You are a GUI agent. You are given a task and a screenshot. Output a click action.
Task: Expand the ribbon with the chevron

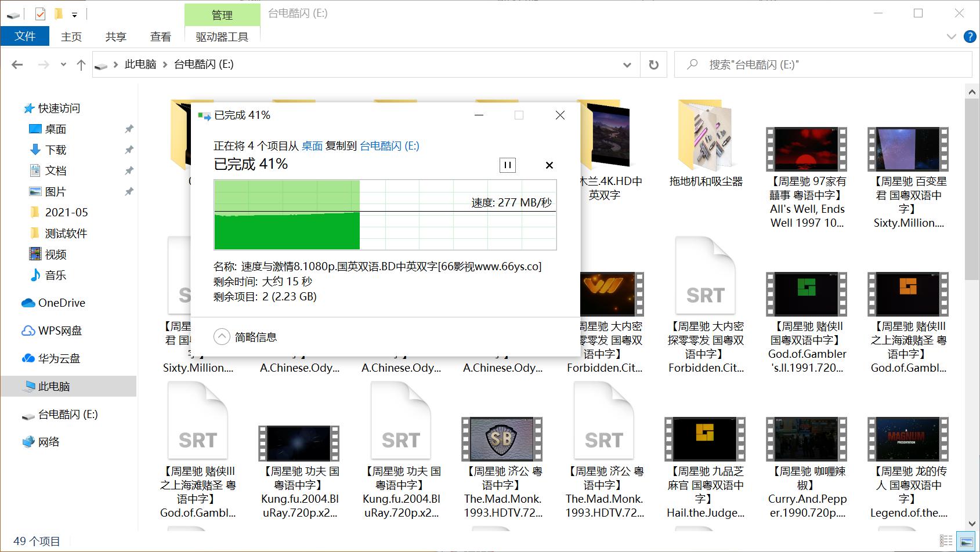click(951, 37)
